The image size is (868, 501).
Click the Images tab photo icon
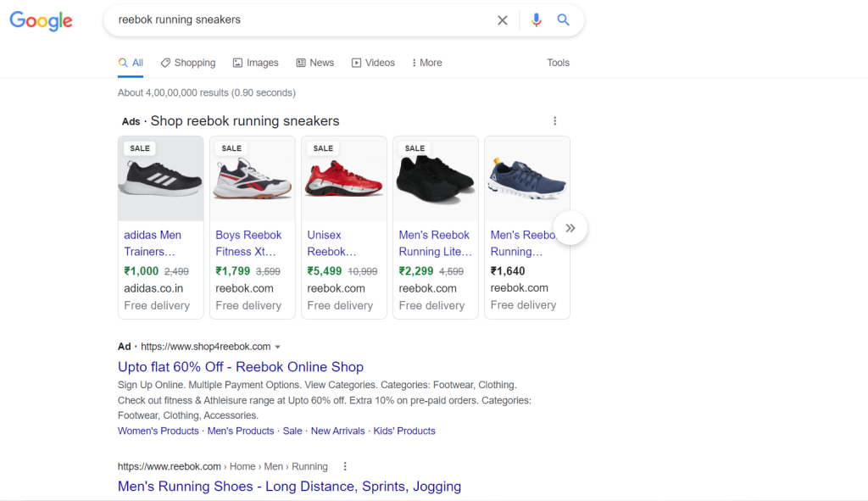238,62
